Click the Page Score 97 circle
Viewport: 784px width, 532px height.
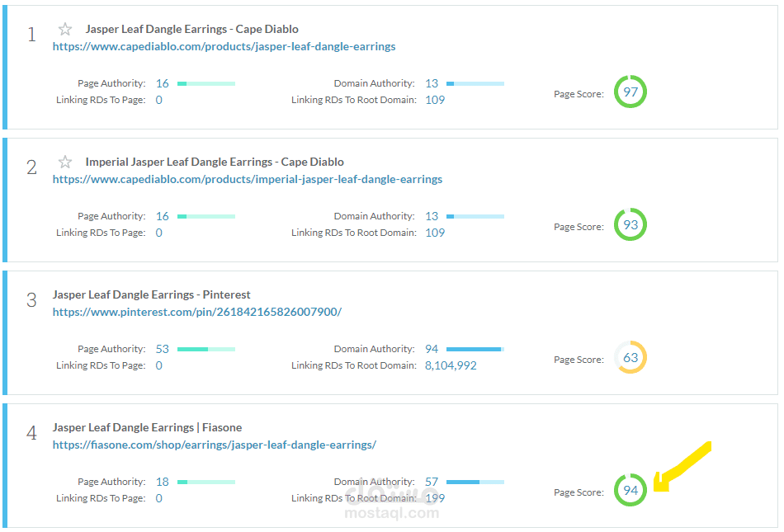(631, 92)
